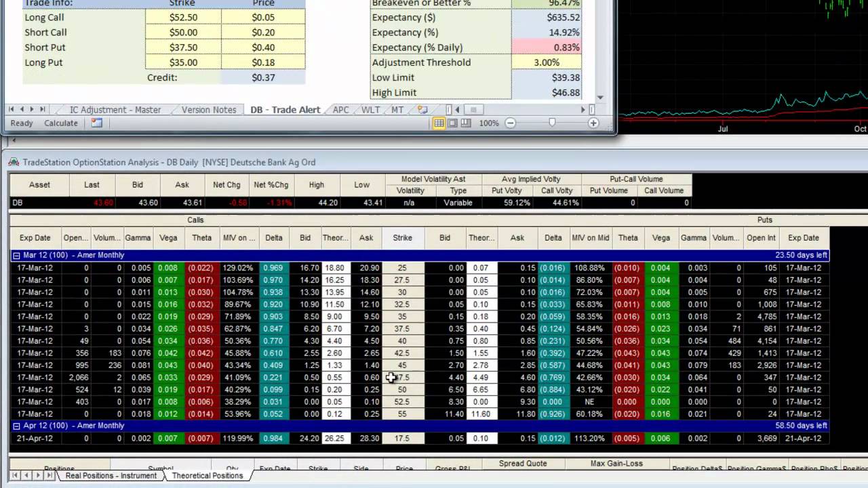Click the Strike column header
868x488 pixels.
[402, 238]
